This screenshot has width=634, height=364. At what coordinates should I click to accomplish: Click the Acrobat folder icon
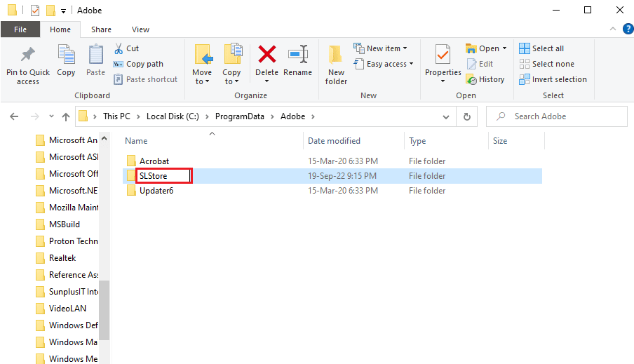[x=131, y=161]
